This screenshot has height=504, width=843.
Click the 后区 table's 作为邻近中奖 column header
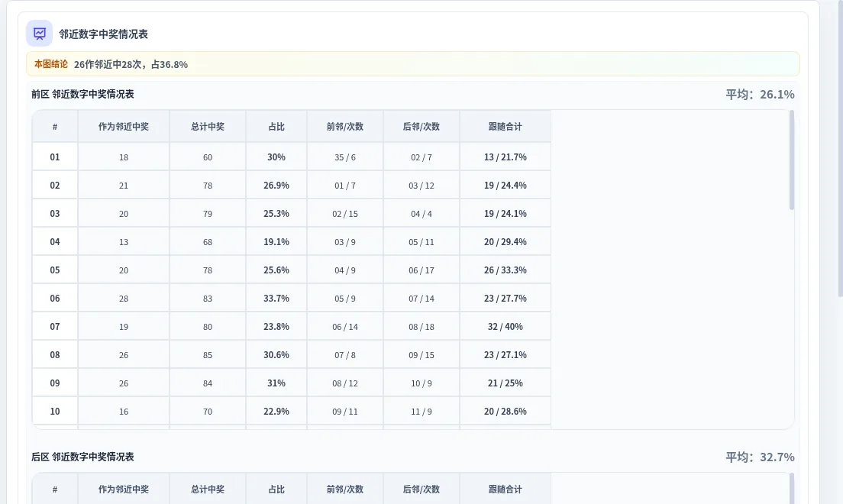point(124,489)
